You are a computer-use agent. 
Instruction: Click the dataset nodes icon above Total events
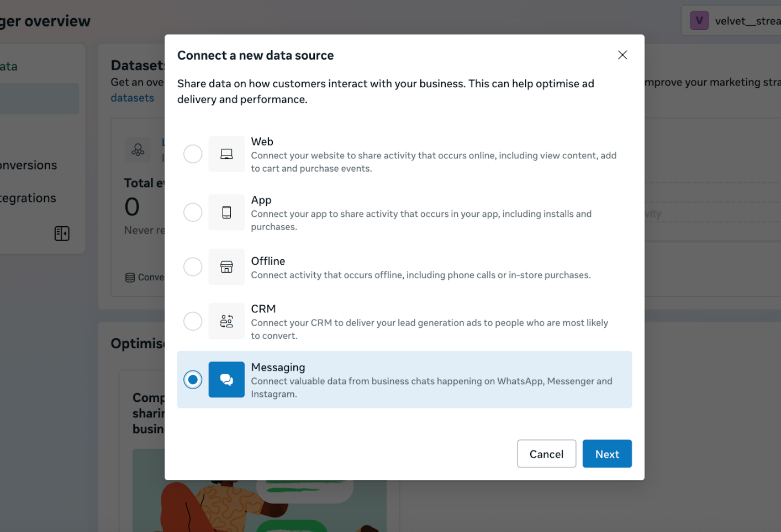pyautogui.click(x=138, y=150)
